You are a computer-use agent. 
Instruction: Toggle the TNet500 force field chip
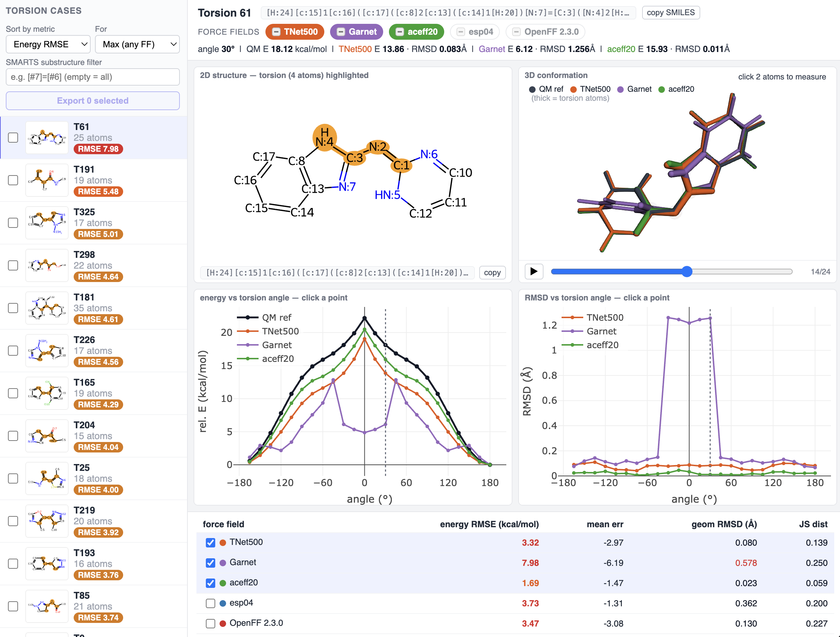295,32
